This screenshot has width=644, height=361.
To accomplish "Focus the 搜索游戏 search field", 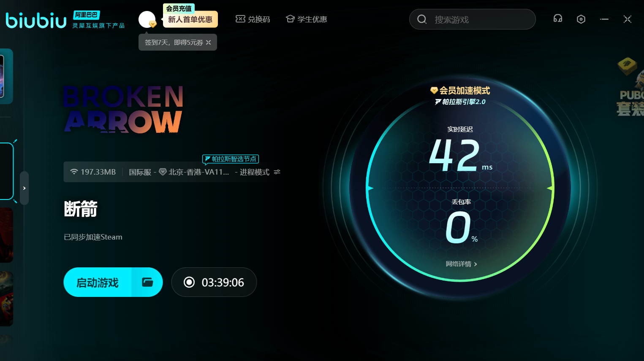I will coord(477,19).
